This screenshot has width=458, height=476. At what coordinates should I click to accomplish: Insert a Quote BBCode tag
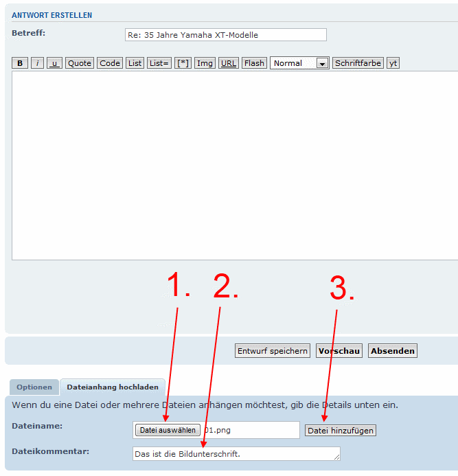pos(80,63)
